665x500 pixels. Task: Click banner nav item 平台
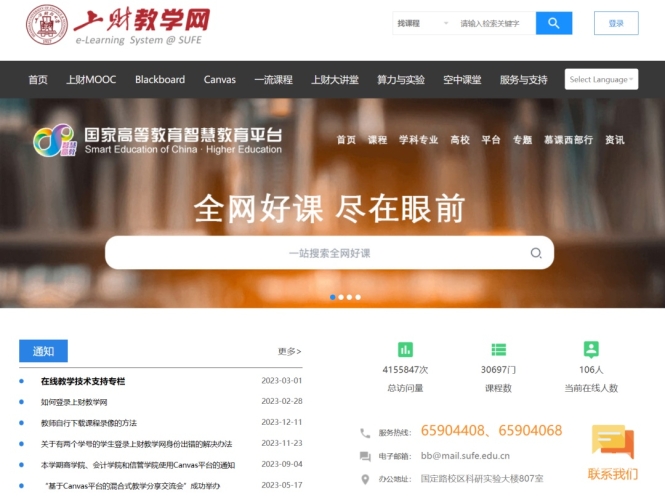(x=491, y=140)
